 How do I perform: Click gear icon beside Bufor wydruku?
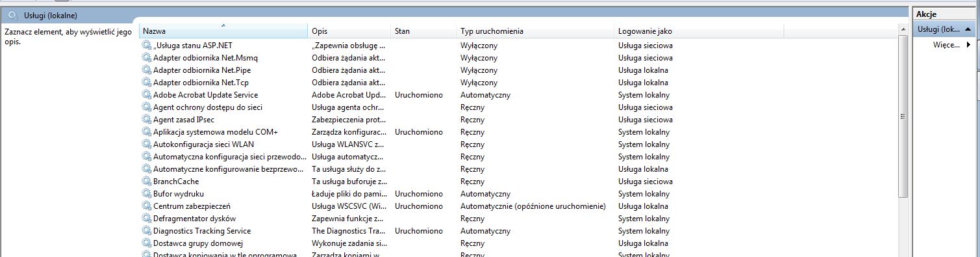146,194
